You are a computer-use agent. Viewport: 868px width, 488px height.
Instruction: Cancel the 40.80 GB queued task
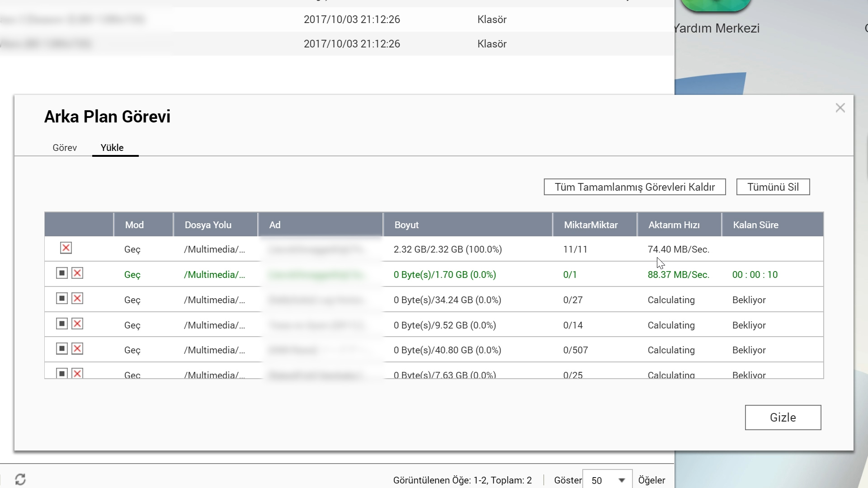pos(77,349)
